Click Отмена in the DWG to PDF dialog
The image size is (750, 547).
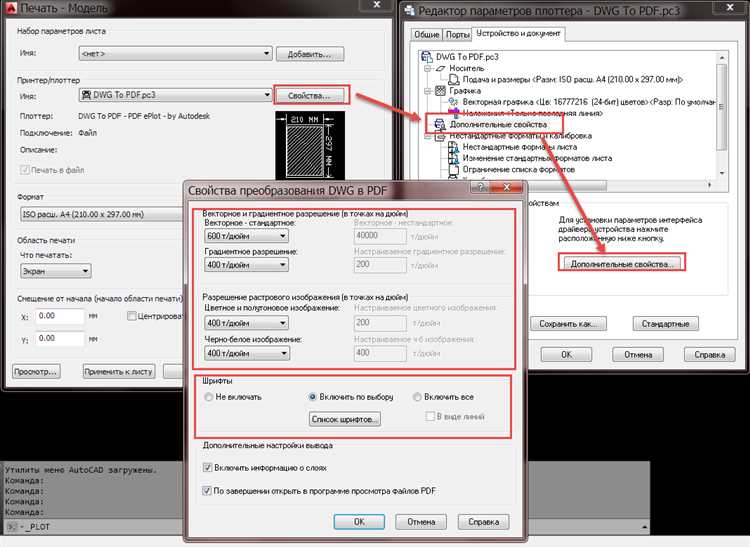click(421, 522)
